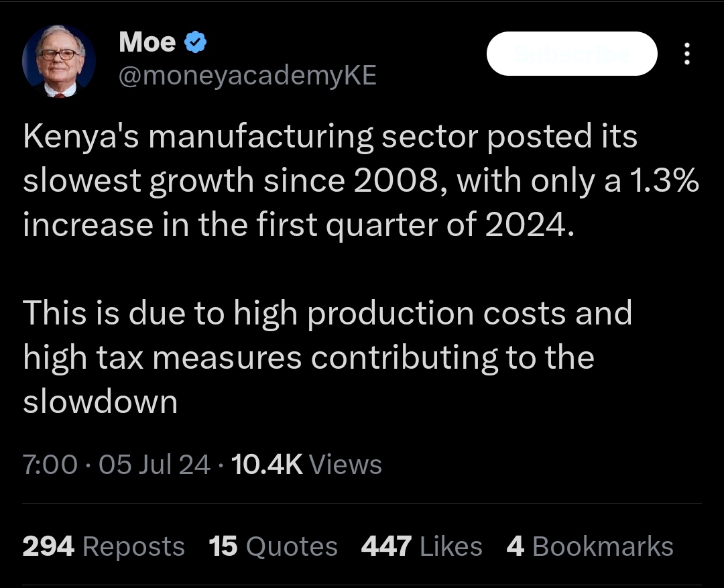The height and width of the screenshot is (588, 724).
Task: Show the 447 Likes list
Action: [421, 546]
